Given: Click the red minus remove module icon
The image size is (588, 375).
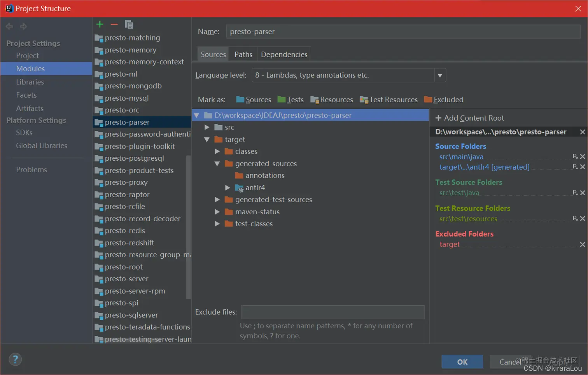Looking at the screenshot, I should click(114, 25).
